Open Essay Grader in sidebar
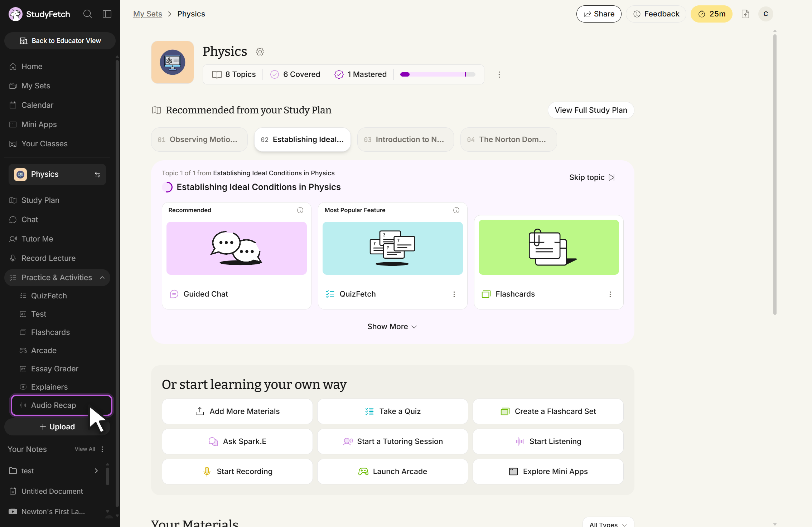 [63, 369]
